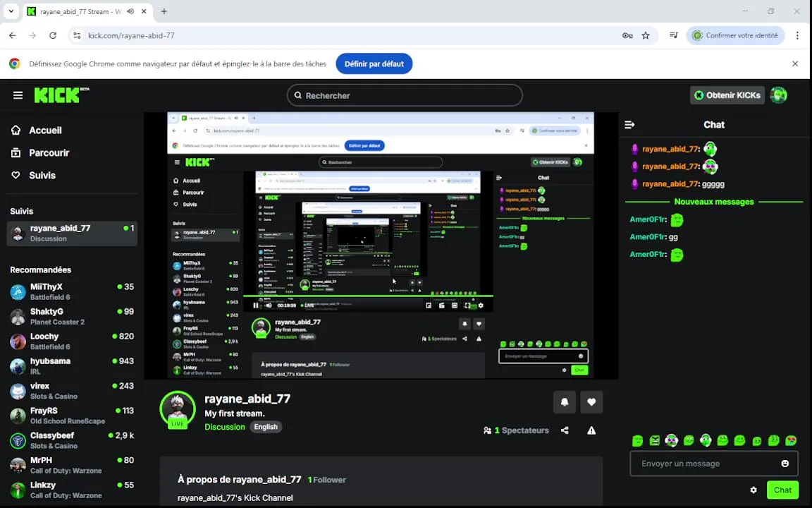This screenshot has height=508, width=812.
Task: Open the password manager key icon
Action: [627, 36]
